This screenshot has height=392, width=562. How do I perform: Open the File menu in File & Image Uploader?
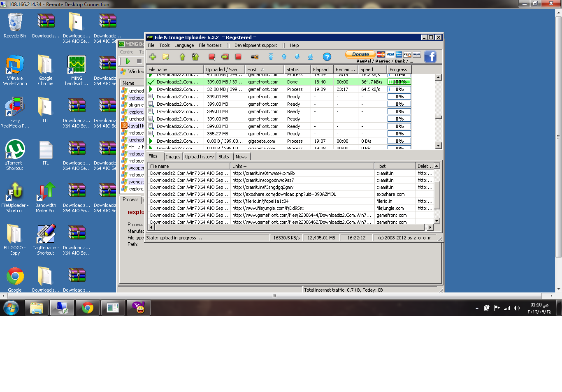151,45
